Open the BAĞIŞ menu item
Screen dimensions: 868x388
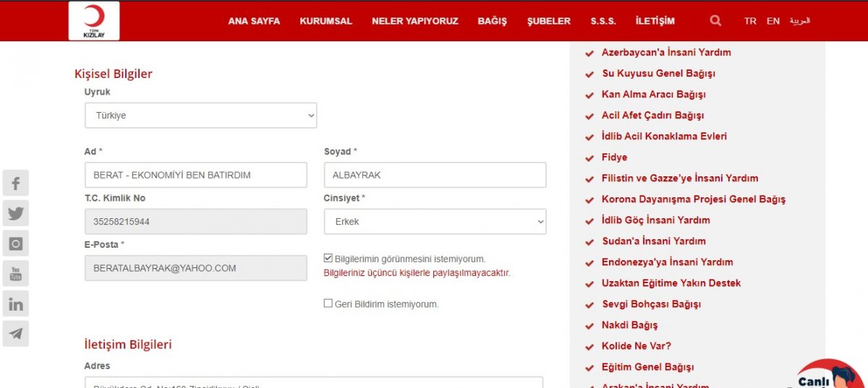(492, 21)
